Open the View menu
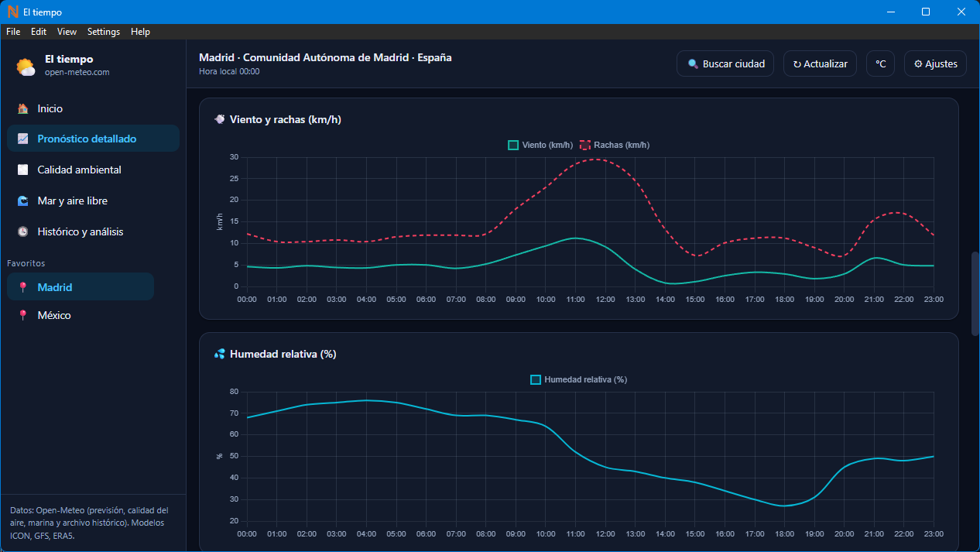Screen dimensions: 980x552 [x=67, y=32]
